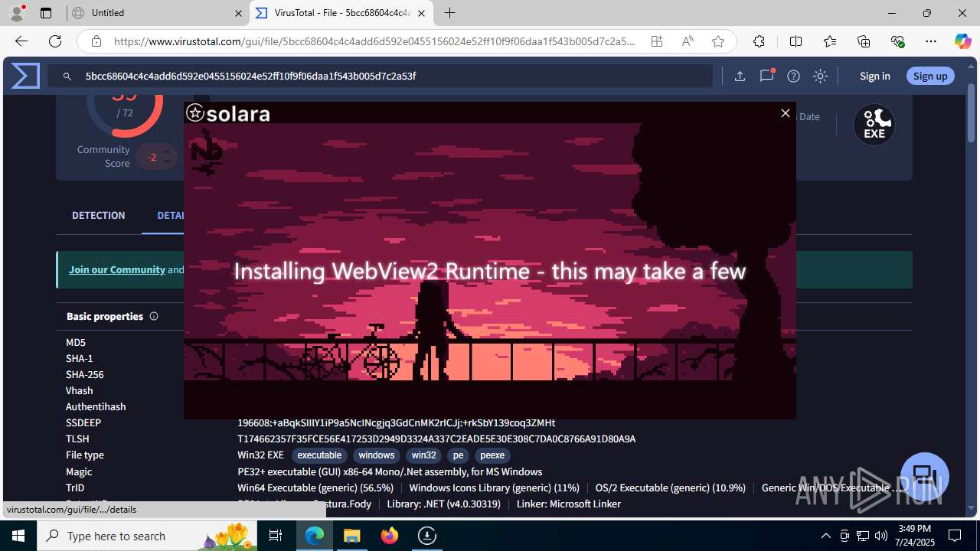The width and height of the screenshot is (980, 551).
Task: Open the Tab actions menu icon
Action: [45, 13]
